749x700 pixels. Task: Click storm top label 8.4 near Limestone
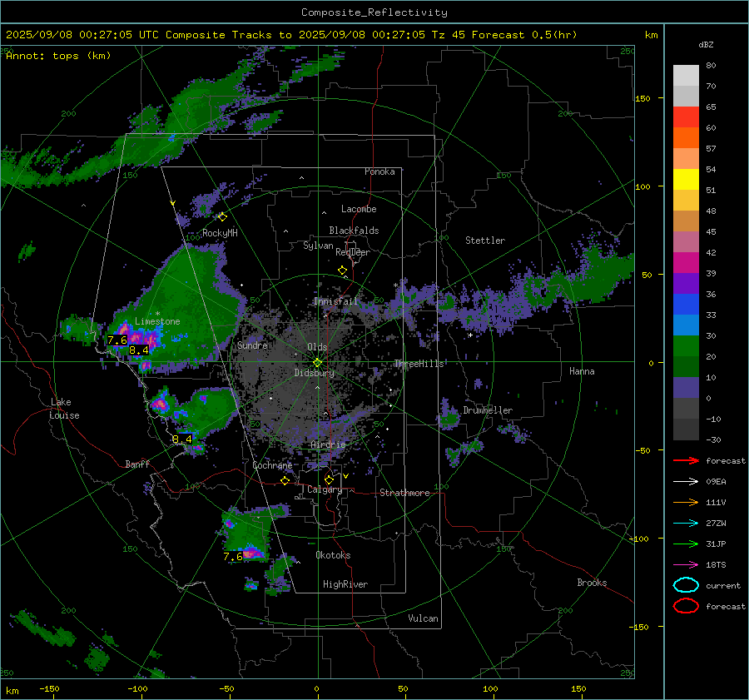(x=139, y=350)
